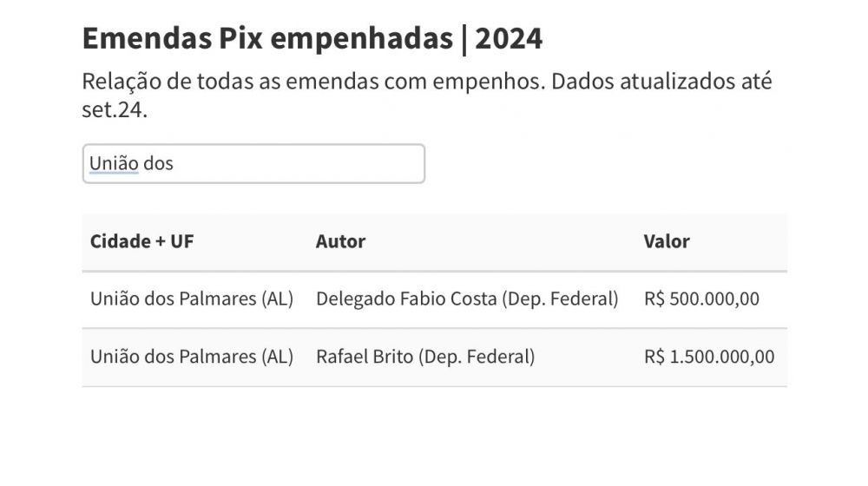This screenshot has height=486, width=868.
Task: Select the 'R$ 500.000,00' value cell
Action: coord(701,299)
